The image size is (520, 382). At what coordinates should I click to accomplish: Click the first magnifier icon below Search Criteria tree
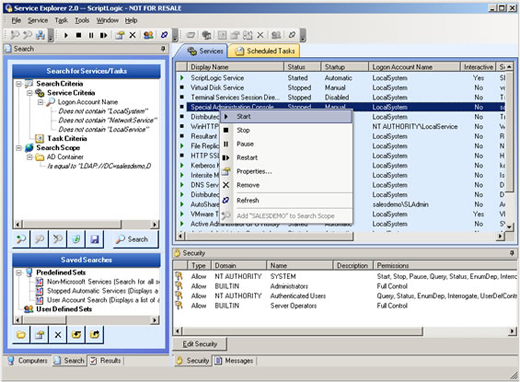pos(21,239)
